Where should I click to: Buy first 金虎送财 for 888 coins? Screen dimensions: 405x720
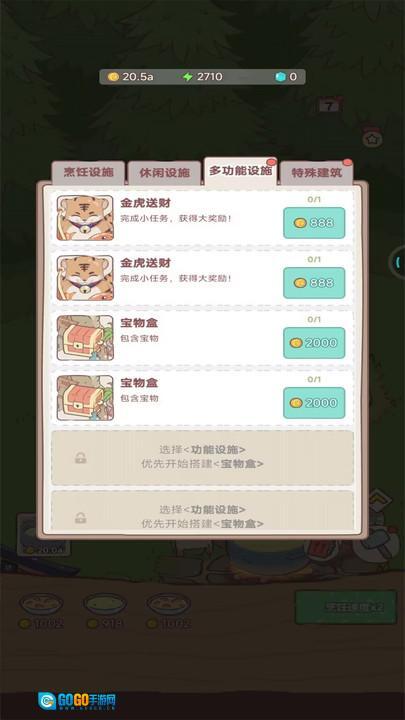tap(314, 223)
